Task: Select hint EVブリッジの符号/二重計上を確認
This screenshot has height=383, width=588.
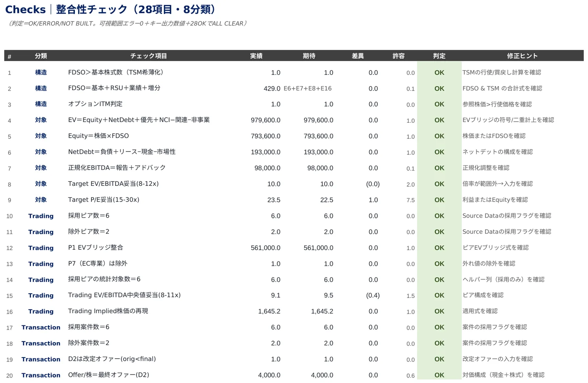Action: point(508,120)
